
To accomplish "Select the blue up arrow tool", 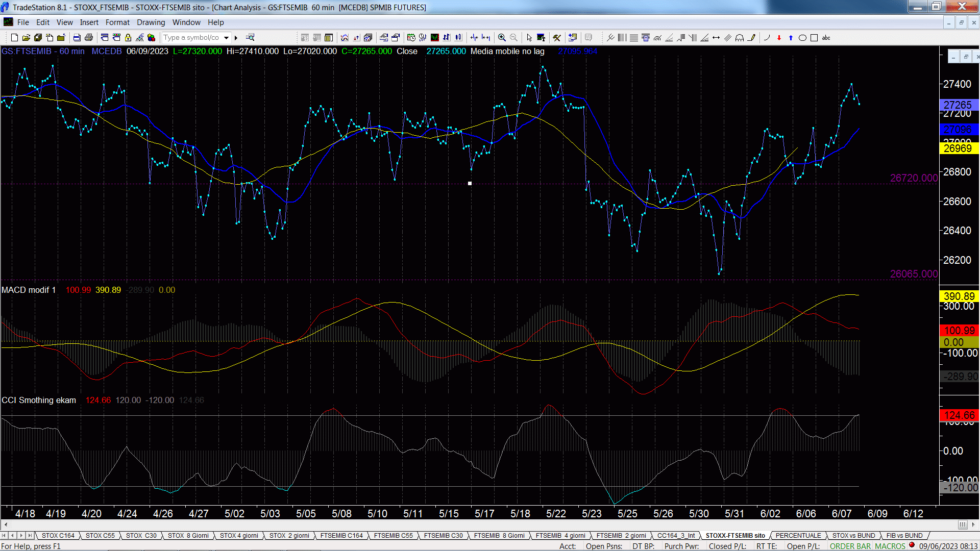I will (791, 37).
